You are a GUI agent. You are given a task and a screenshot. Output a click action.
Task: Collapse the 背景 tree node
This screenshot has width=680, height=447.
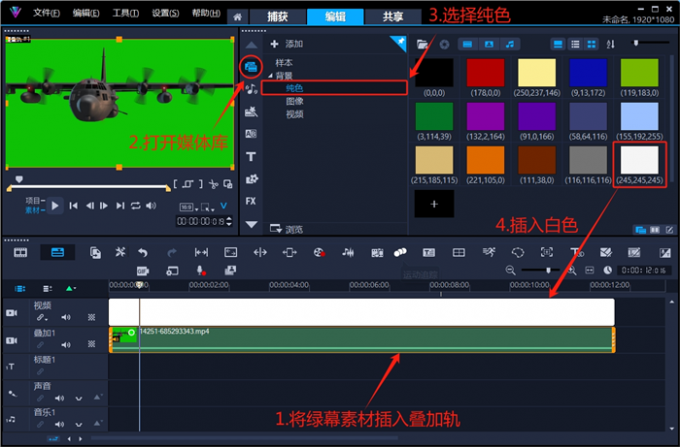pos(267,75)
